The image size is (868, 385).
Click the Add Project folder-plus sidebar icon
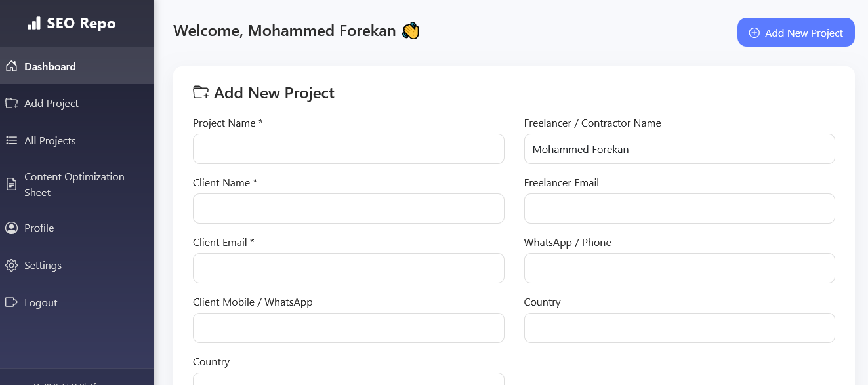click(x=11, y=103)
